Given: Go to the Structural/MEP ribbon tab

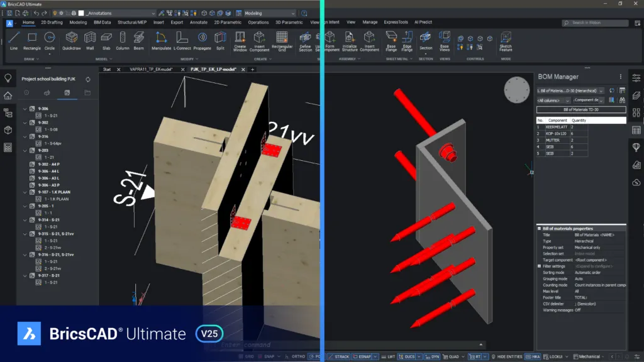Looking at the screenshot, I should coord(132,22).
